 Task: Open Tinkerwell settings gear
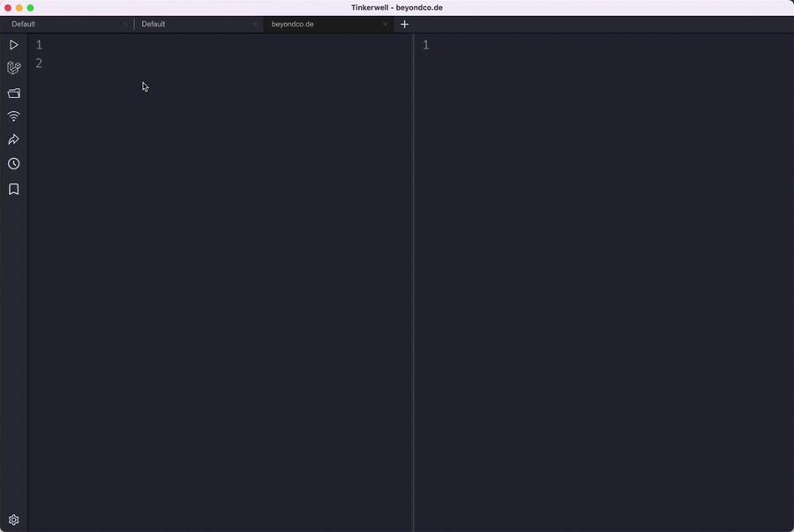point(14,520)
